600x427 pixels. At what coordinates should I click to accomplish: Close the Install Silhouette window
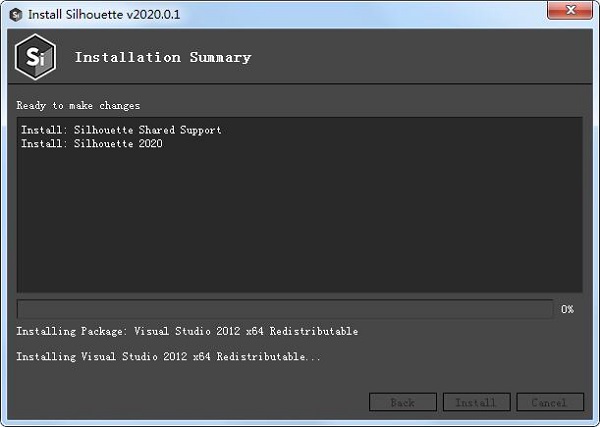[570, 10]
